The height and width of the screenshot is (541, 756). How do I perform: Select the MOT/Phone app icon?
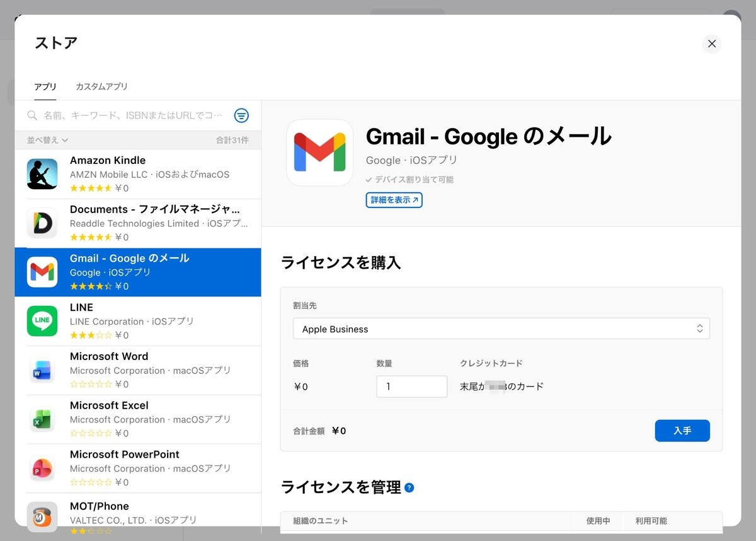pos(42,516)
